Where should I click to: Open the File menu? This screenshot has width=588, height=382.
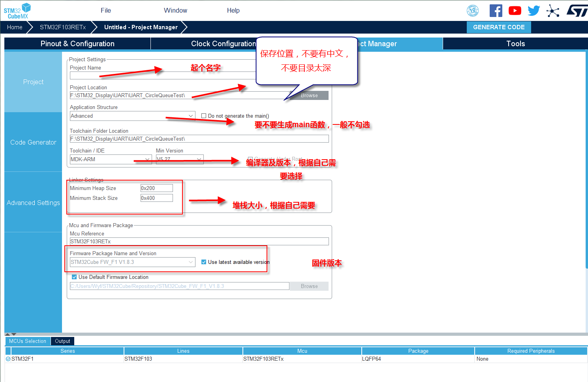(x=106, y=11)
